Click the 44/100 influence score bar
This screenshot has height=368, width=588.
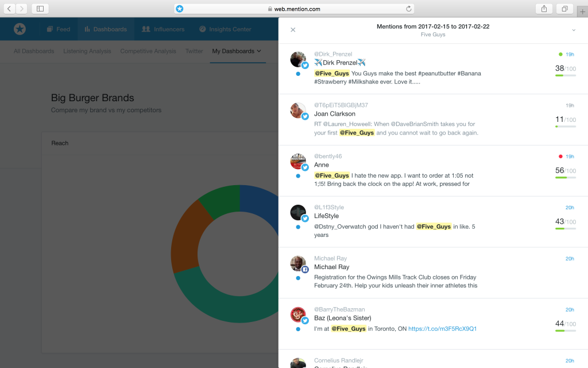[x=566, y=331]
